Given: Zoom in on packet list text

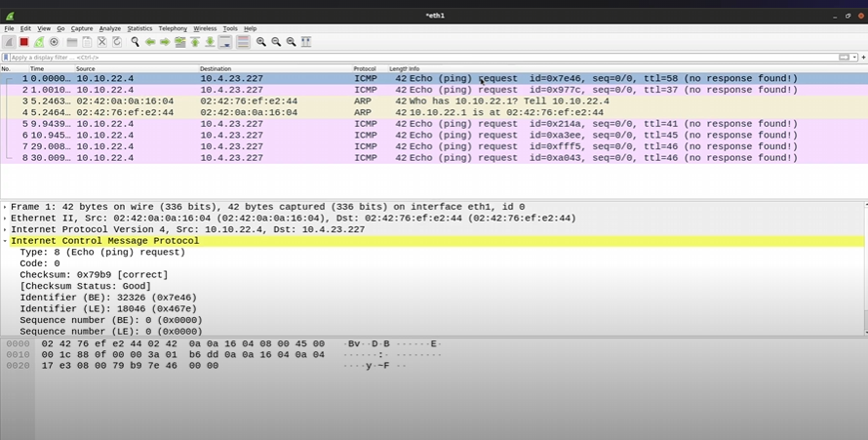Looking at the screenshot, I should (261, 42).
